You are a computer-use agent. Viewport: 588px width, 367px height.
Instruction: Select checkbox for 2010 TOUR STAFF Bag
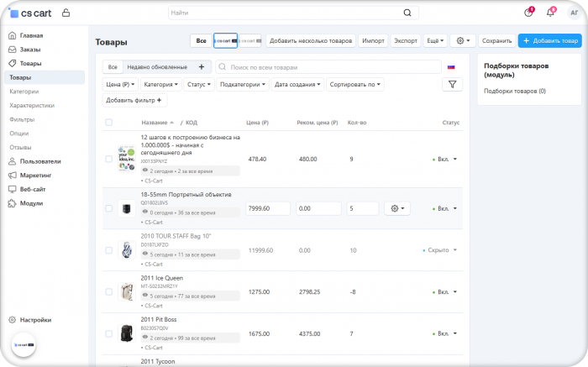pyautogui.click(x=108, y=250)
